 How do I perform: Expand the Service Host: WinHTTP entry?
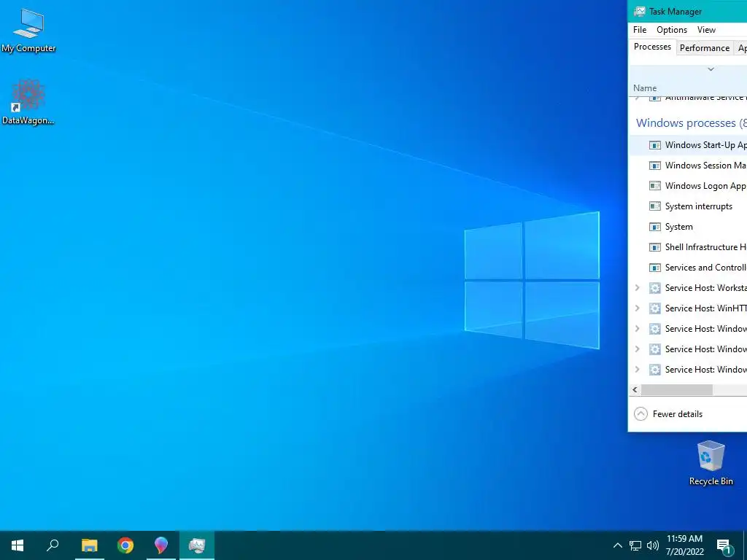pos(637,308)
